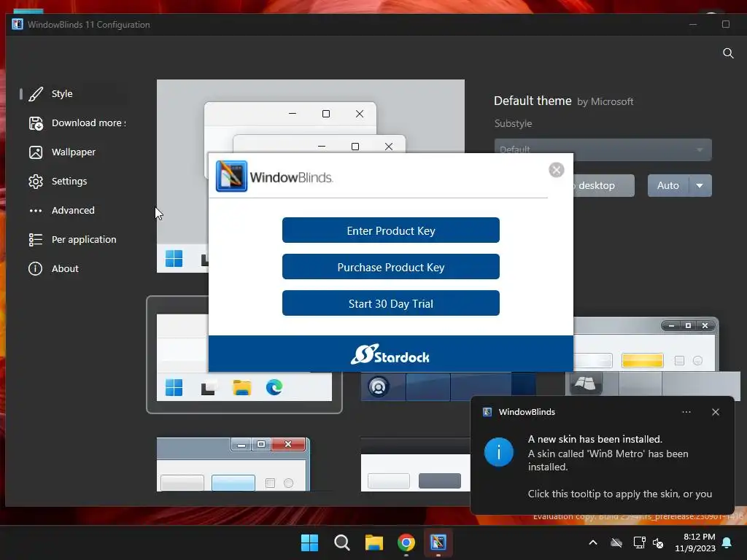Viewport: 747px width, 560px height.
Task: Open the Advanced section
Action: coord(74,210)
